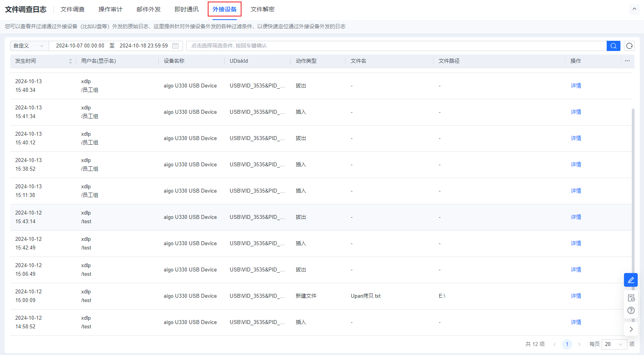Open column settings ellipsis in table header
Screen dimensions: 644x355
627,61
